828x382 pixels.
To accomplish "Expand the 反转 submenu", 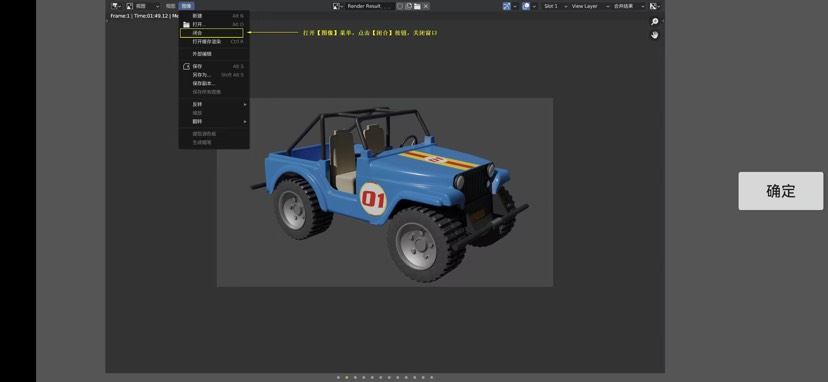I will pyautogui.click(x=214, y=105).
